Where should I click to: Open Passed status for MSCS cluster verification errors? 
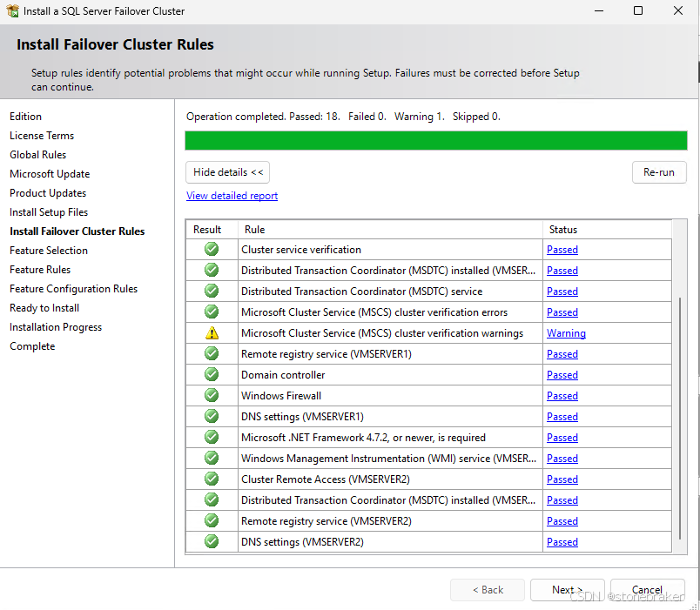click(562, 312)
